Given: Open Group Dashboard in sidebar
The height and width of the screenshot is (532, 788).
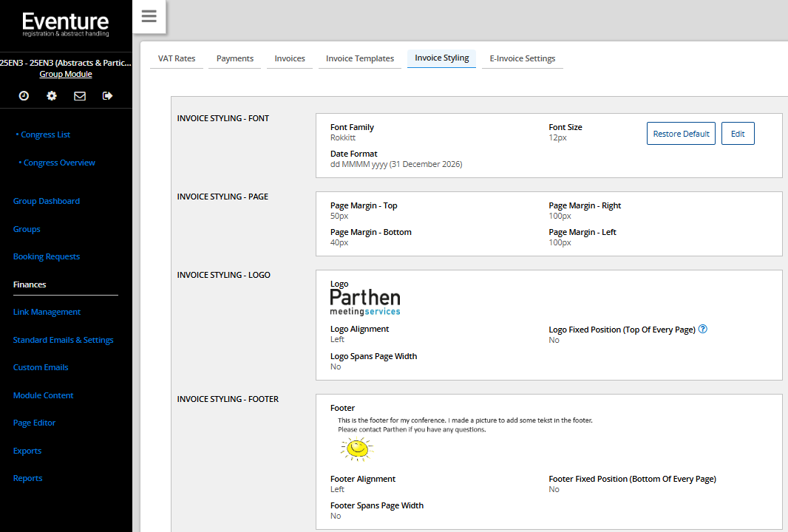Looking at the screenshot, I should click(x=47, y=201).
